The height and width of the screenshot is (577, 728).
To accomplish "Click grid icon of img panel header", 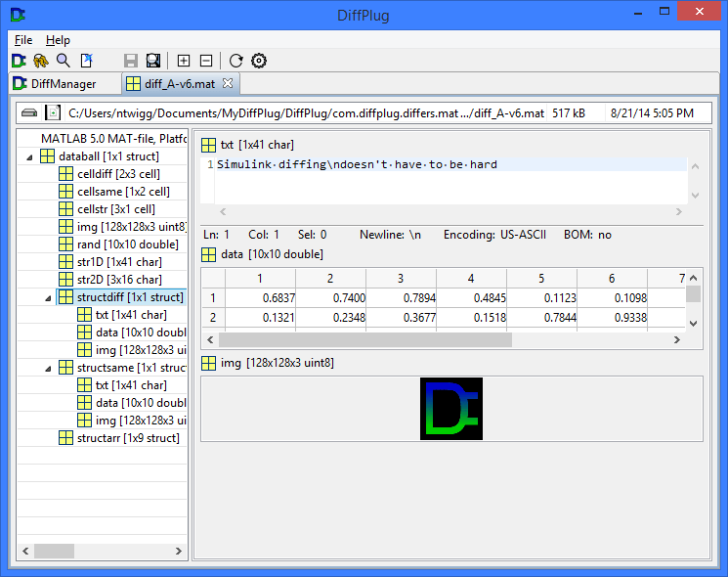I will tap(208, 363).
